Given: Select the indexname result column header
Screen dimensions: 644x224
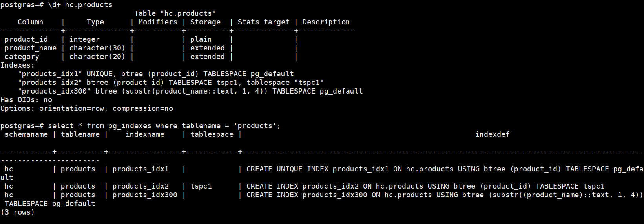Looking at the screenshot, I should point(145,134).
